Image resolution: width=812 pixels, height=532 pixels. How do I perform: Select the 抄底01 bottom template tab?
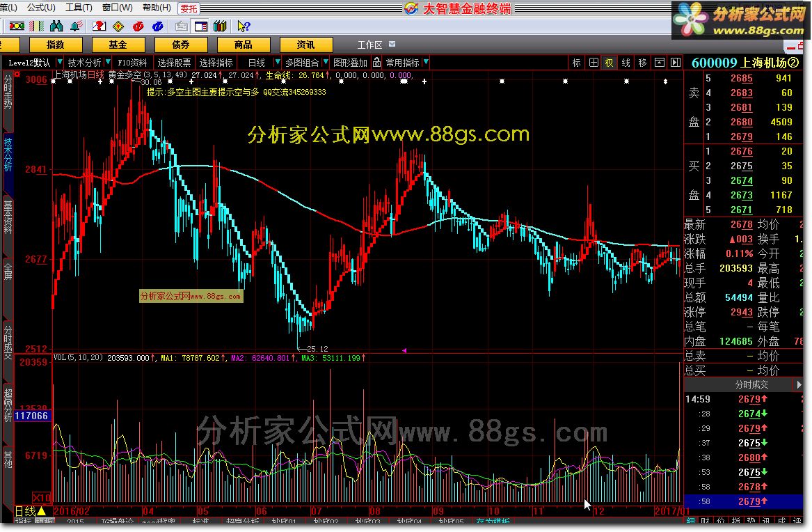tap(284, 521)
